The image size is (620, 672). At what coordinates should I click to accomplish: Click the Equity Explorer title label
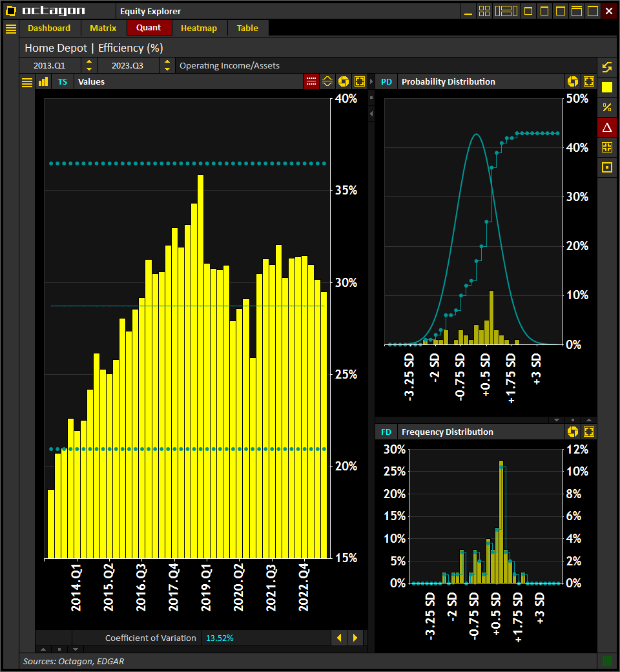click(150, 11)
